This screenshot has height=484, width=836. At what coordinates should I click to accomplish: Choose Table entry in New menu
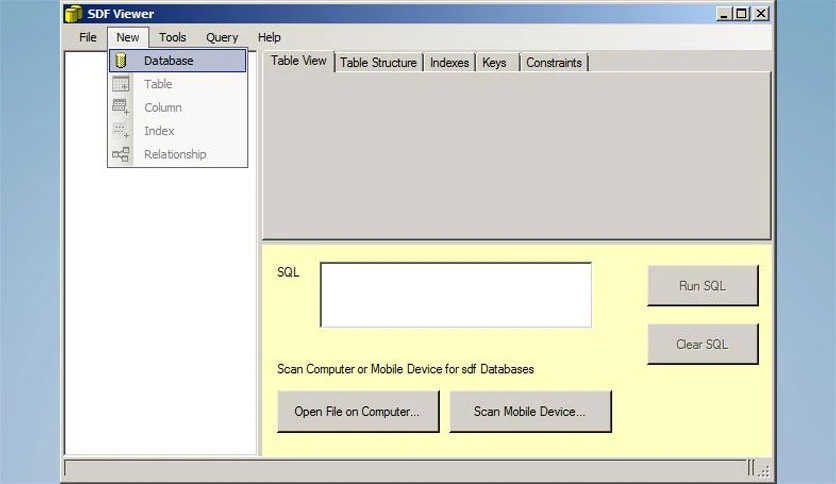(178, 84)
